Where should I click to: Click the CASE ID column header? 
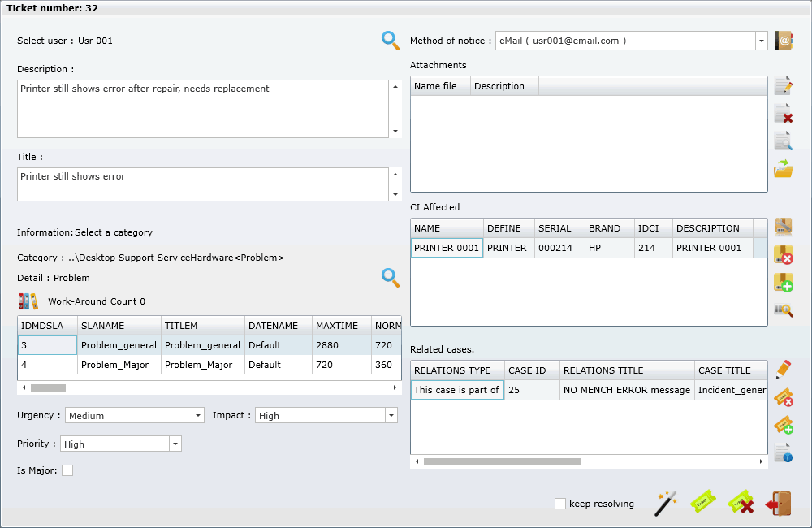tap(533, 370)
